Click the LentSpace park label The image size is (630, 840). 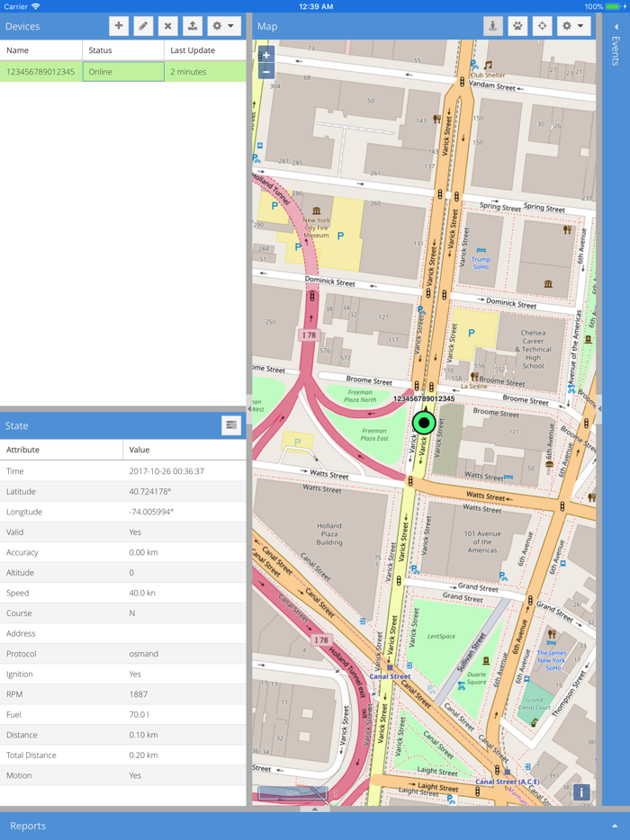[x=441, y=637]
